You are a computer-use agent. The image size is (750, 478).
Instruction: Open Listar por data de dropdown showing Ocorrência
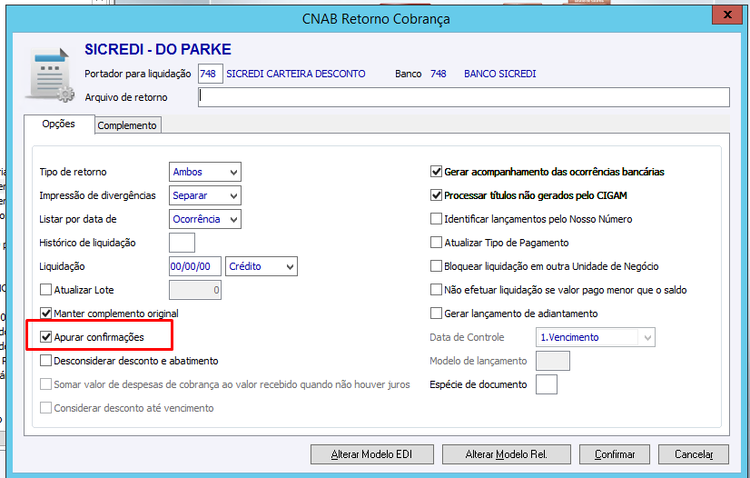pyautogui.click(x=205, y=219)
